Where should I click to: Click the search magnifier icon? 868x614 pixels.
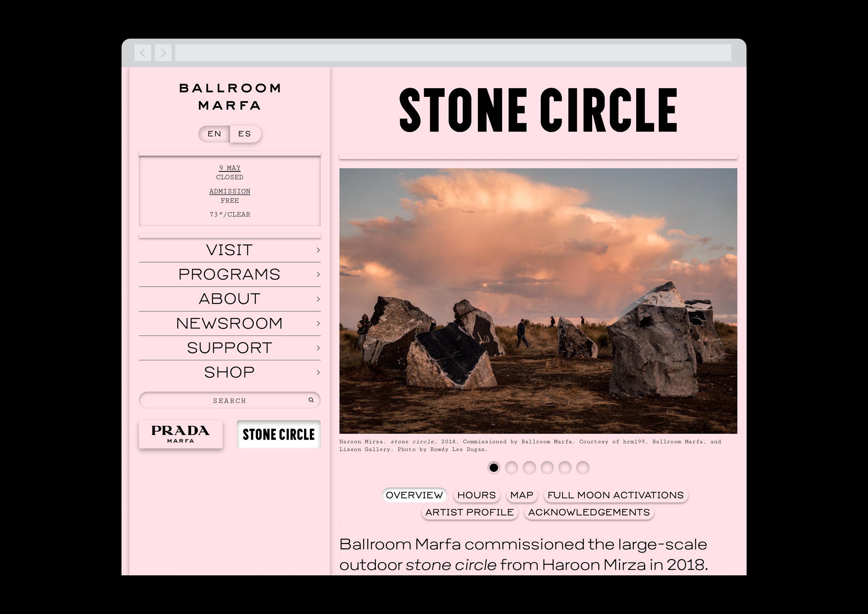click(311, 400)
